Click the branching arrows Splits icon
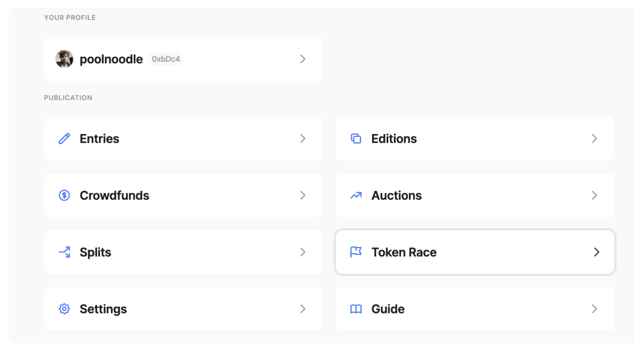Screen dimensions: 644x352 tap(64, 252)
